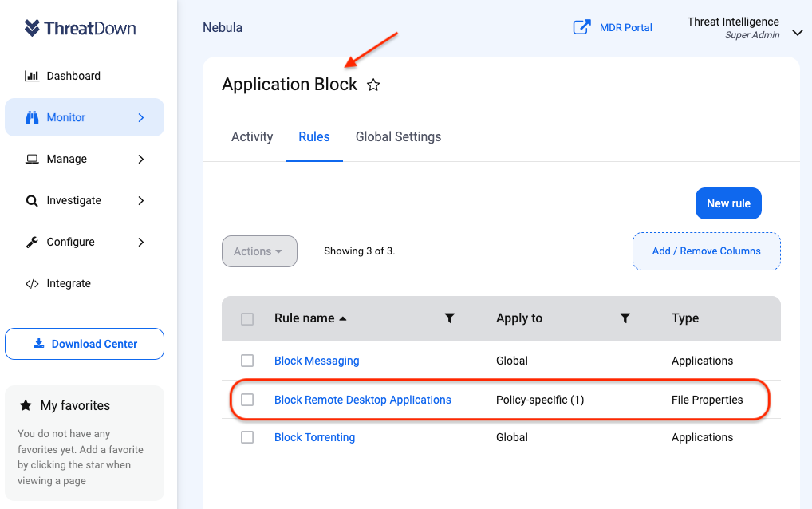Open the Manage sidebar item

(x=67, y=159)
